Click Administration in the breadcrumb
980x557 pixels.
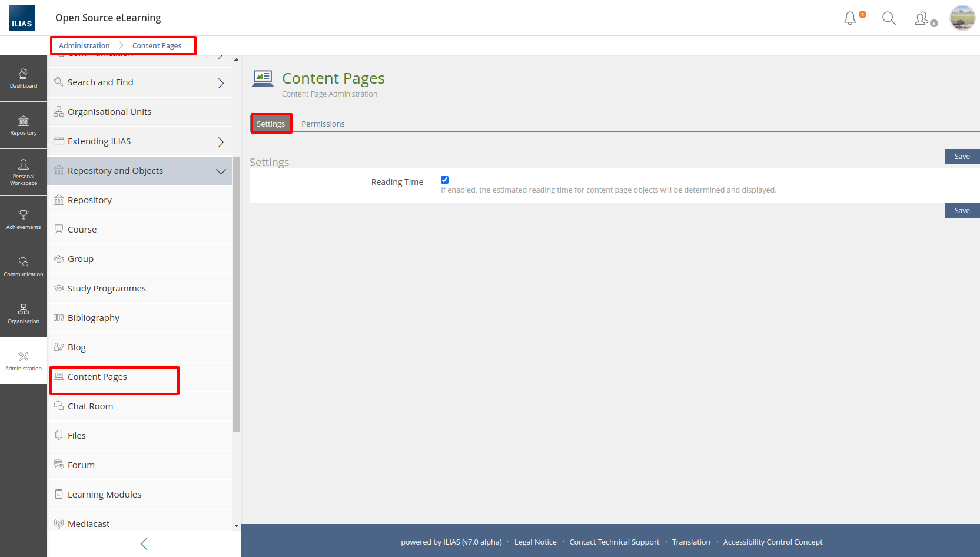[84, 46]
